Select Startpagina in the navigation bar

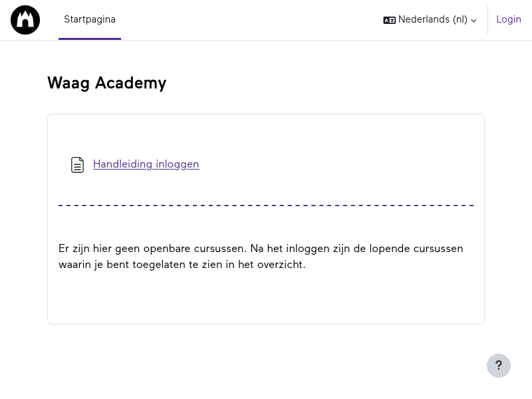[x=90, y=19]
